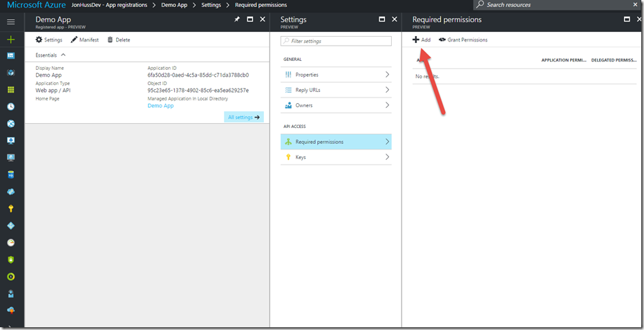Expand Properties with its chevron

[388, 75]
